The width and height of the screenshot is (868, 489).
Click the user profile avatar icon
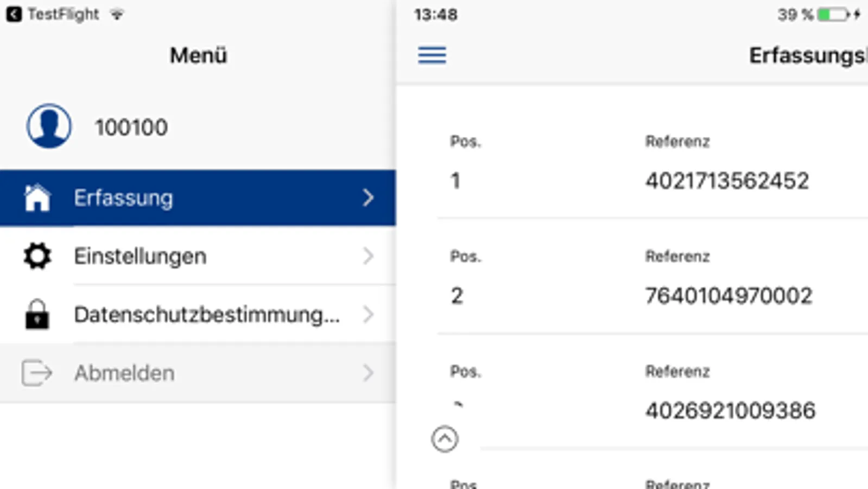[x=49, y=126]
